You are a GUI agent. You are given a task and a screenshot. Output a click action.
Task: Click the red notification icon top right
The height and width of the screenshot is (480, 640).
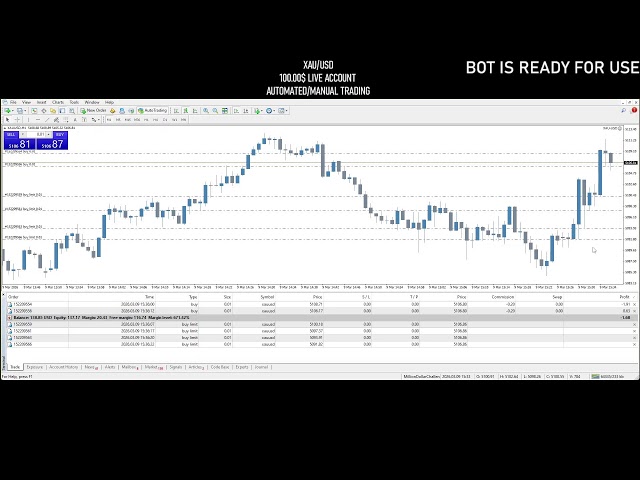click(x=634, y=110)
